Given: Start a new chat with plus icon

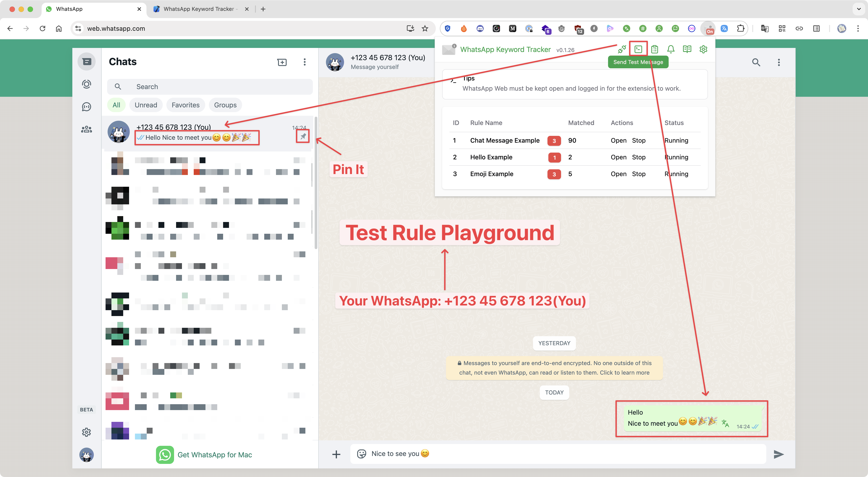Looking at the screenshot, I should coord(282,62).
